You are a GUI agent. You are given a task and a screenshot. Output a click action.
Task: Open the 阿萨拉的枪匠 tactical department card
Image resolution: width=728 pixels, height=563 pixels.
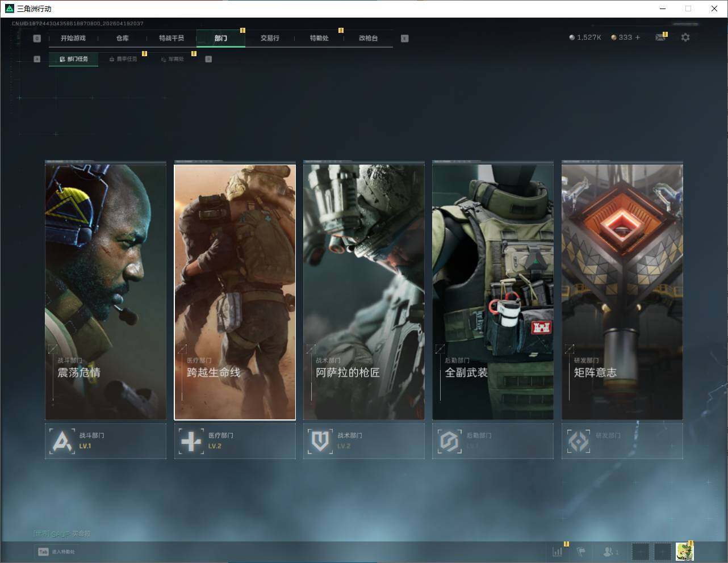(364, 292)
